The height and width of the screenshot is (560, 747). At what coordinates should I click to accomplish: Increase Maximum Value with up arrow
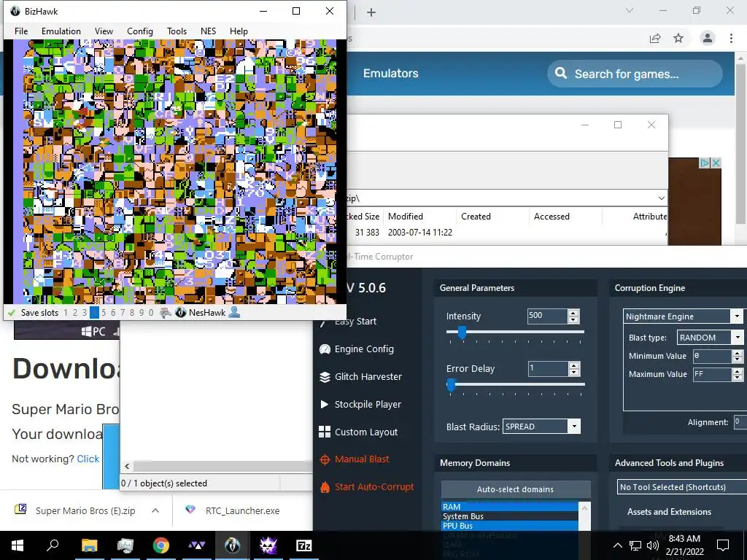(737, 371)
